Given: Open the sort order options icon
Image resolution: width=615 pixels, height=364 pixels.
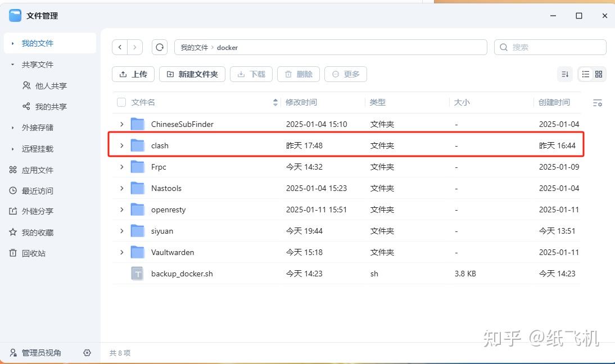Looking at the screenshot, I should [565, 74].
